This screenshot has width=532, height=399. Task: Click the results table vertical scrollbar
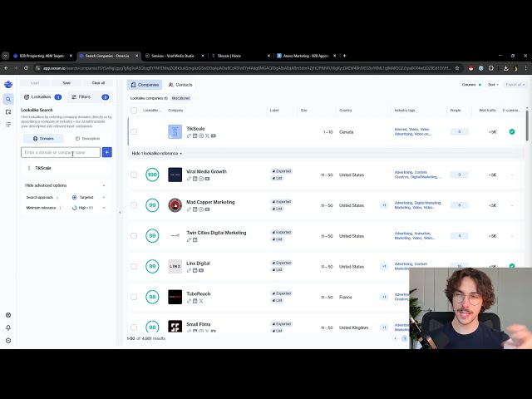click(x=527, y=124)
